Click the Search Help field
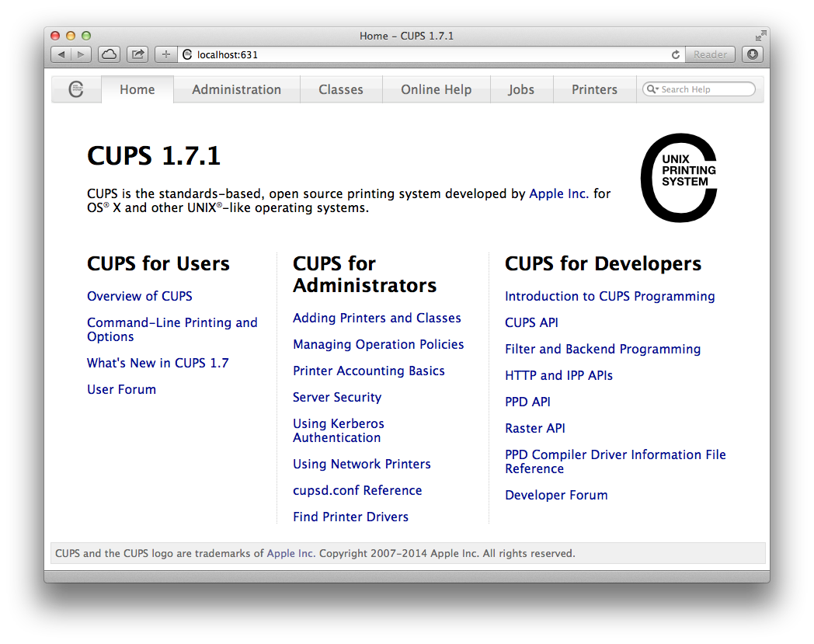The height and width of the screenshot is (644, 814). click(x=699, y=89)
